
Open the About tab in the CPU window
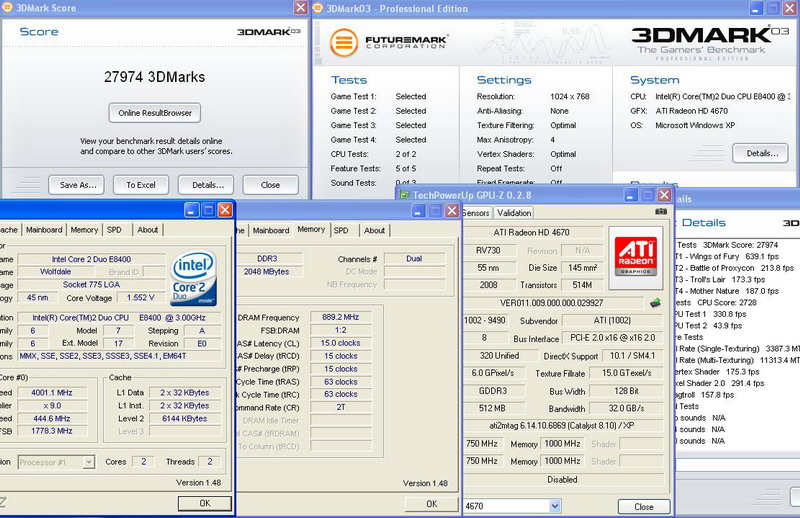(147, 230)
